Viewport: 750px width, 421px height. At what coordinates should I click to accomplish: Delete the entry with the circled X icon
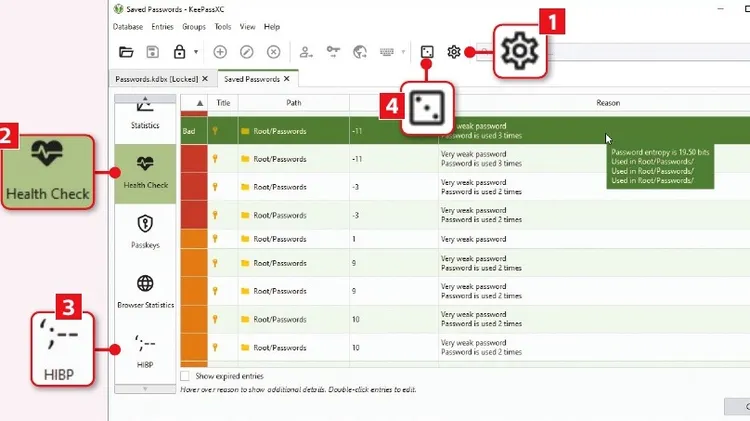point(274,52)
